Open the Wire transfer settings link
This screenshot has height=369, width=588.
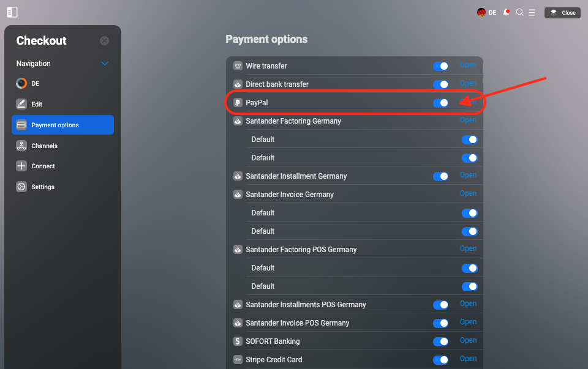(469, 65)
